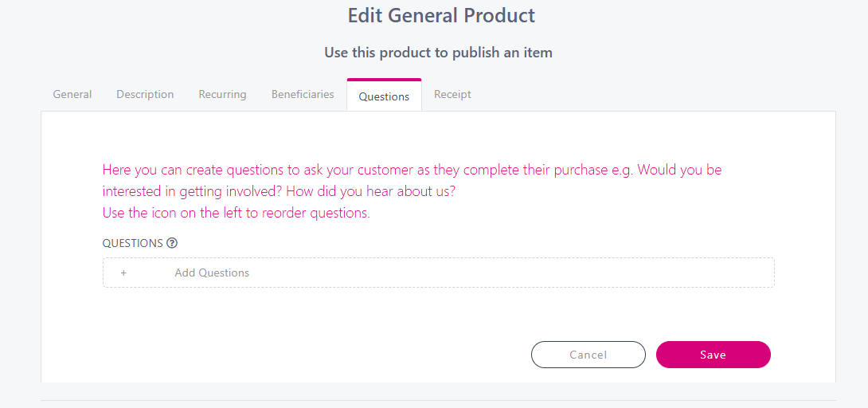Switch to the Receipt tab
The image size is (868, 408).
[x=452, y=94]
